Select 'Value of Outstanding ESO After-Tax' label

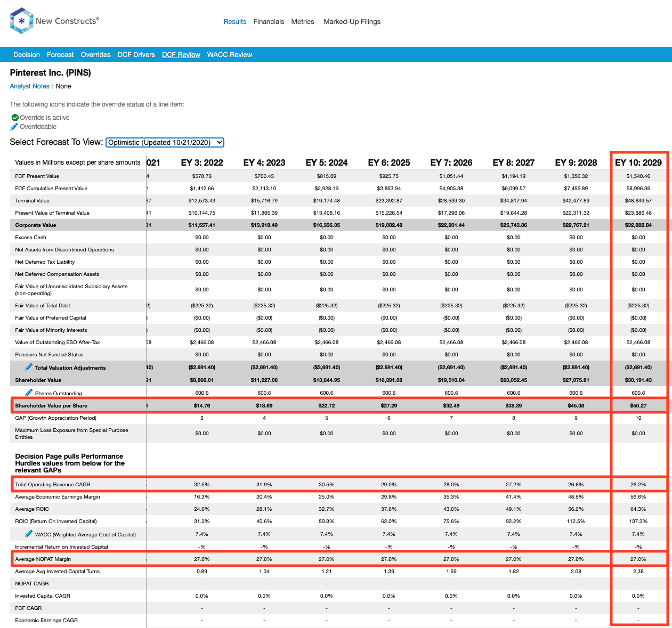point(58,342)
